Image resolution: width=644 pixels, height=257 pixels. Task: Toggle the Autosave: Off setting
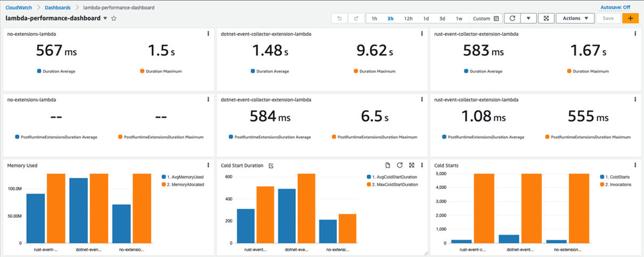[x=615, y=7]
